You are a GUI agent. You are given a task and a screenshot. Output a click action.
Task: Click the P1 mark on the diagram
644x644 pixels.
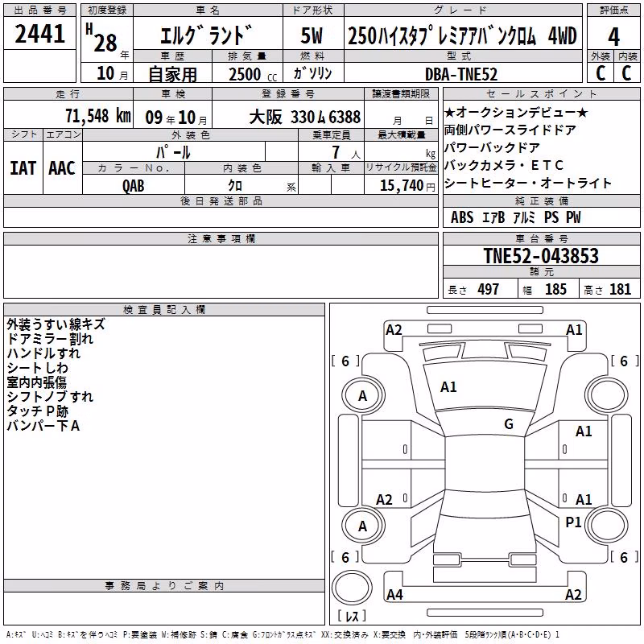(x=573, y=522)
